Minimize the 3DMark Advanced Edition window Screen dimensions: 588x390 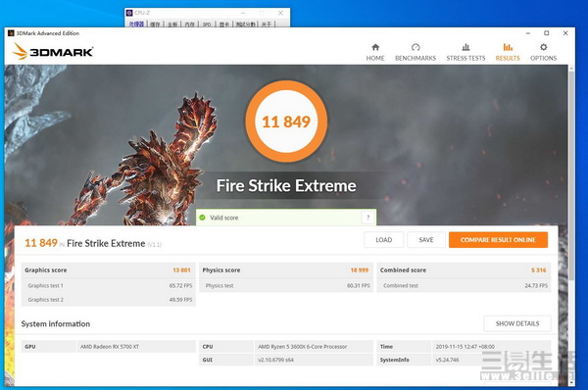pyautogui.click(x=528, y=33)
